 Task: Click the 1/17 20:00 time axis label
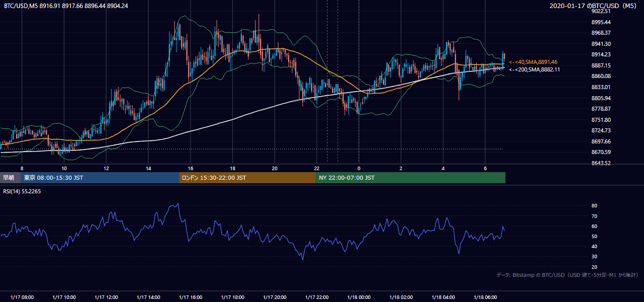(274, 297)
